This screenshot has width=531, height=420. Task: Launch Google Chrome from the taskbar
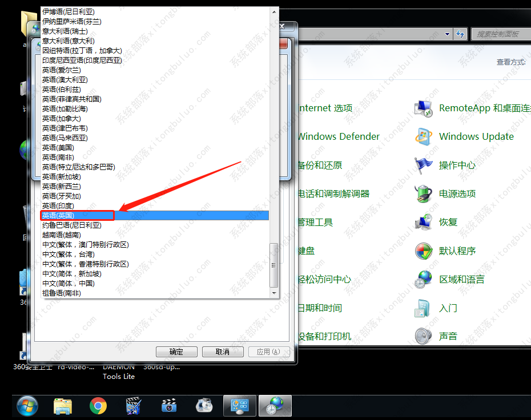point(98,406)
